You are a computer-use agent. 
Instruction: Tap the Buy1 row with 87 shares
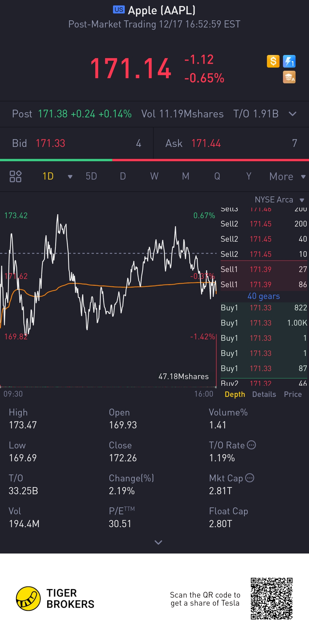(264, 368)
